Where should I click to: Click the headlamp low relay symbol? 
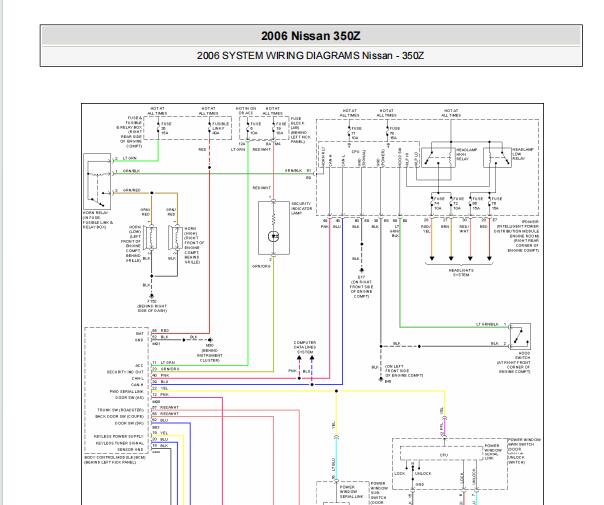(x=497, y=158)
